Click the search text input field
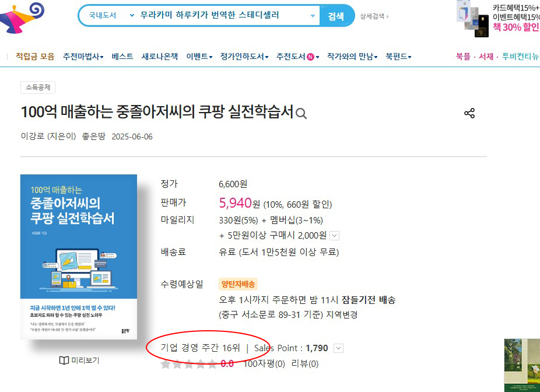Screen dimensions: 540x392 [223, 16]
